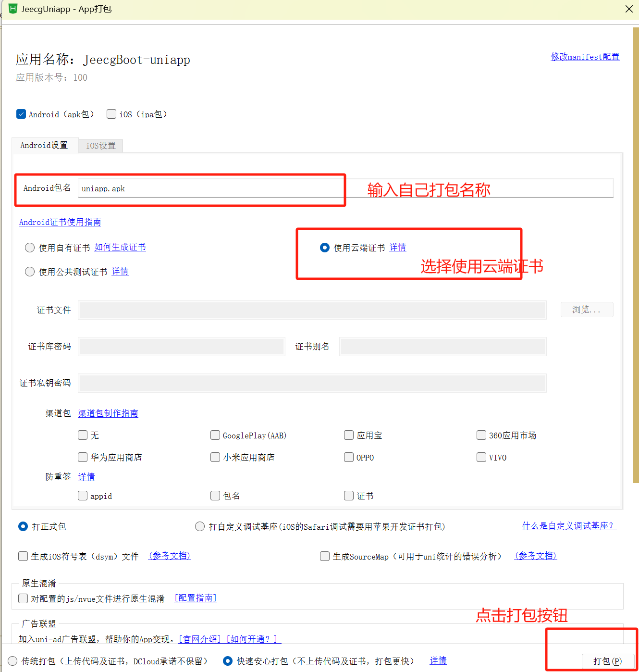Open the [配置指南] link
639x672 pixels.
click(196, 598)
